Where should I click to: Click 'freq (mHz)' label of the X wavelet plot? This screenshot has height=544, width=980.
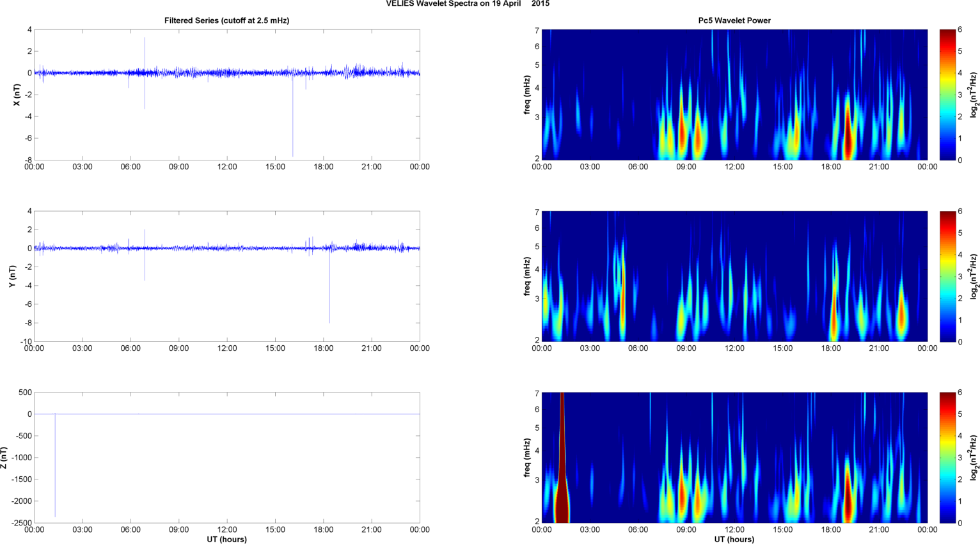526,95
